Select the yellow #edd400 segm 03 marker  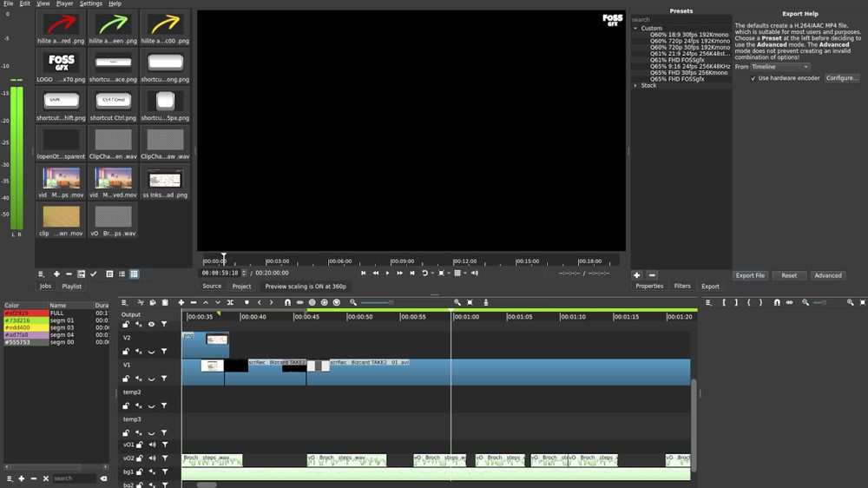(56, 327)
